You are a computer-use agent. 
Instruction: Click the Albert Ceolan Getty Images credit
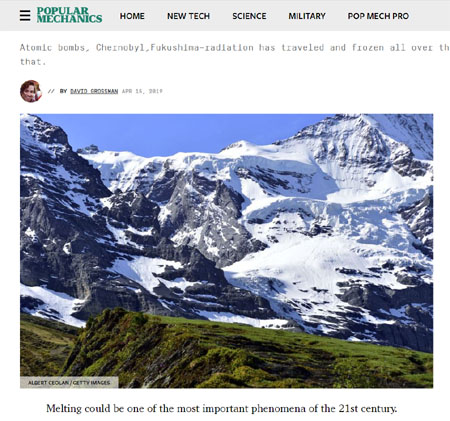(x=69, y=383)
